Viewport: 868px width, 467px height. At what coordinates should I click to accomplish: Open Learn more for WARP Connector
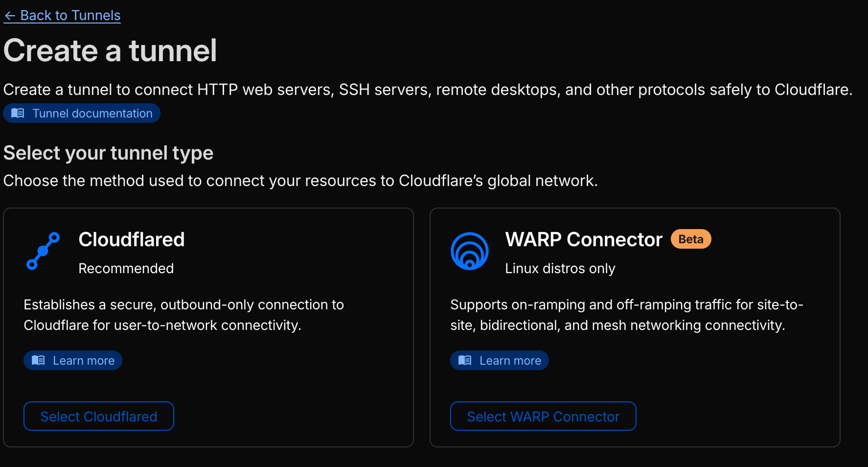(x=510, y=361)
